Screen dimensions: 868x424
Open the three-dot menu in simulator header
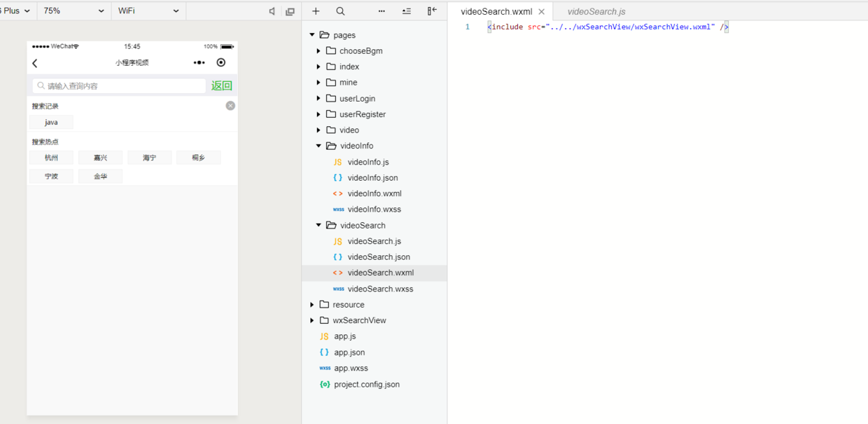point(199,63)
